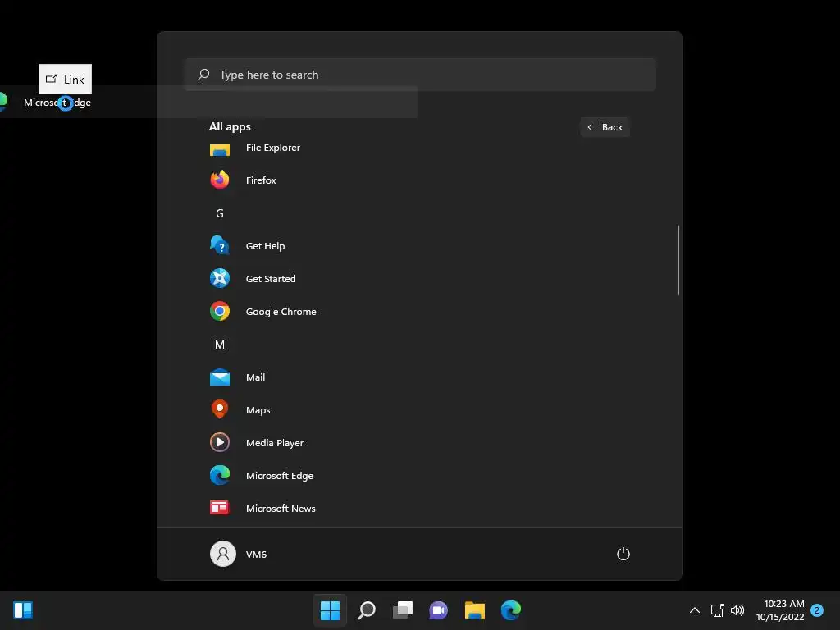This screenshot has width=840, height=630.
Task: Click the Firefox label in list
Action: pyautogui.click(x=261, y=180)
